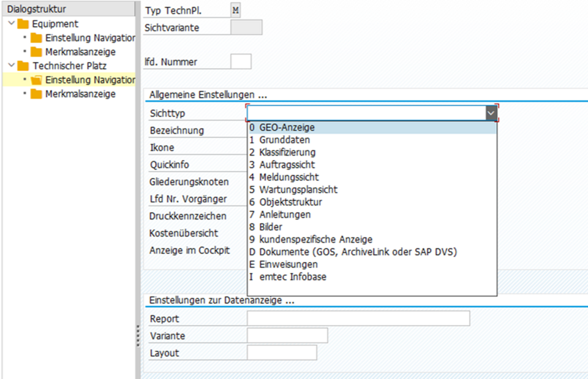Choose GEO-Anzeige from the list
Image resolution: width=588 pixels, height=379 pixels.
coord(287,128)
